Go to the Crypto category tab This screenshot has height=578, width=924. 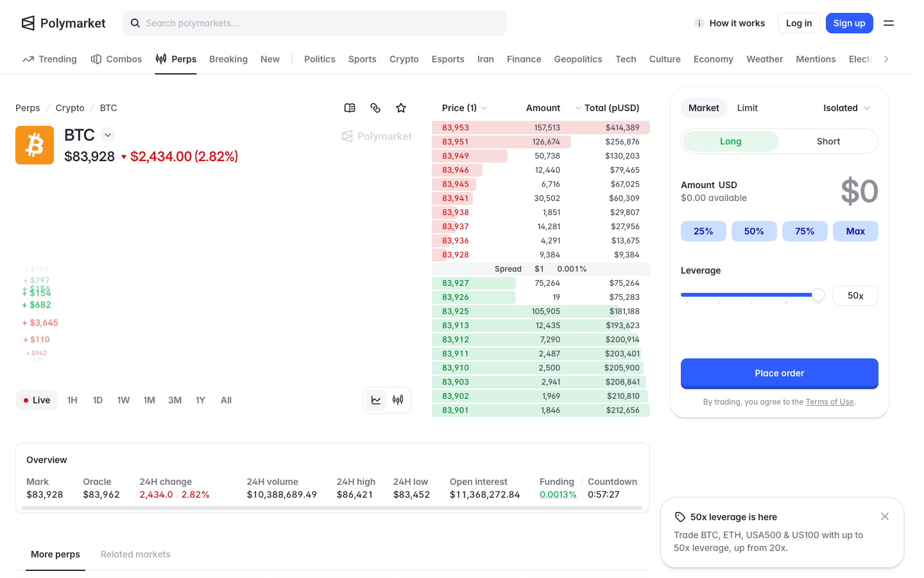[x=404, y=59]
